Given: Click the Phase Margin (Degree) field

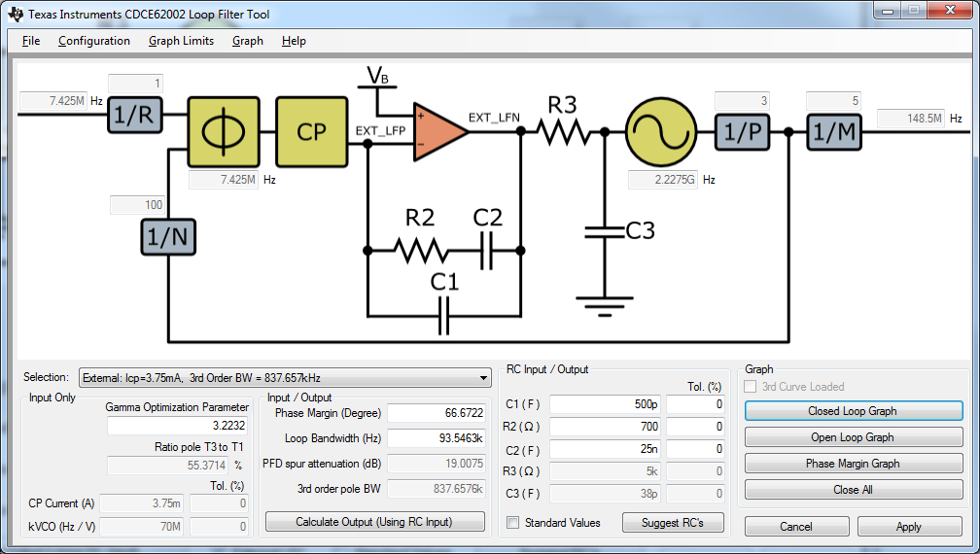Looking at the screenshot, I should [x=437, y=413].
